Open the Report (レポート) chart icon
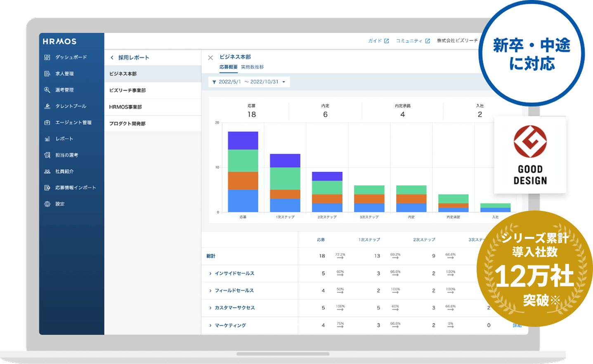This screenshot has height=364, width=593. 47,139
